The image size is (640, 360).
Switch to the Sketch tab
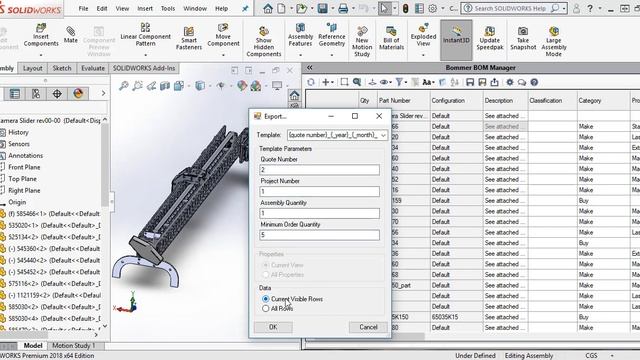tap(62, 68)
